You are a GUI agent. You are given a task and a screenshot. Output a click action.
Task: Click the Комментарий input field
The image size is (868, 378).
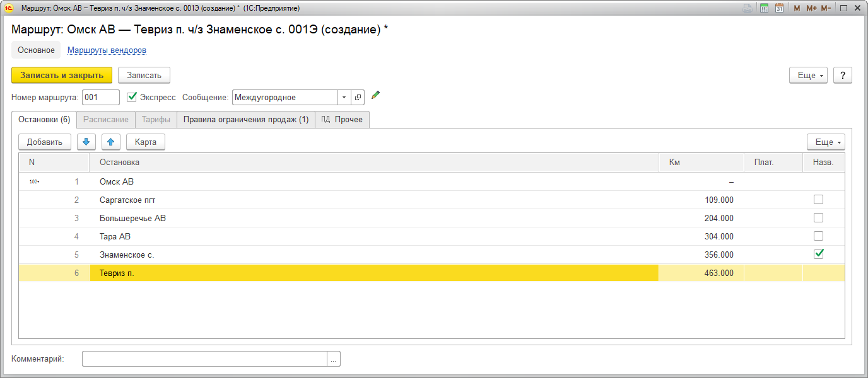click(204, 358)
